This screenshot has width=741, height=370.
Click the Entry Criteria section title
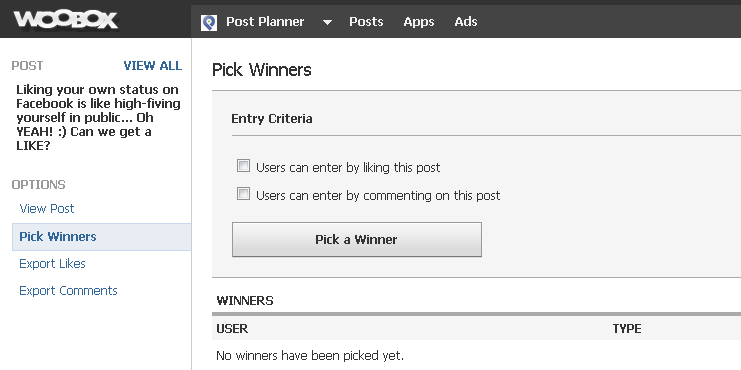point(272,119)
